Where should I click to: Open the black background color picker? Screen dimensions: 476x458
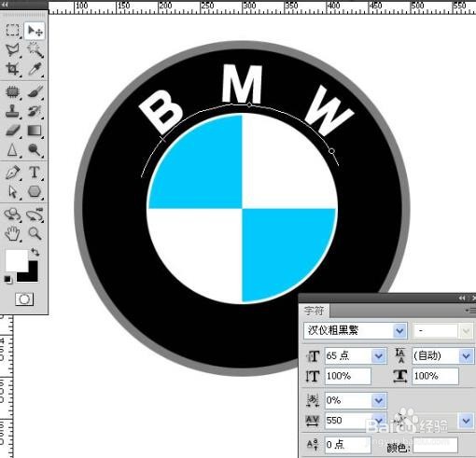point(33,275)
